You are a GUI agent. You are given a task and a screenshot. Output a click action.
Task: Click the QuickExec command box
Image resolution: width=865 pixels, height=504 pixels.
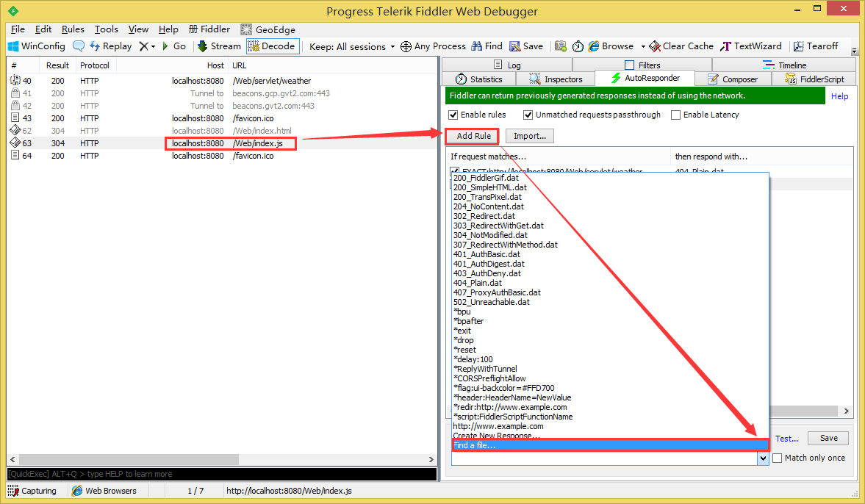click(222, 474)
